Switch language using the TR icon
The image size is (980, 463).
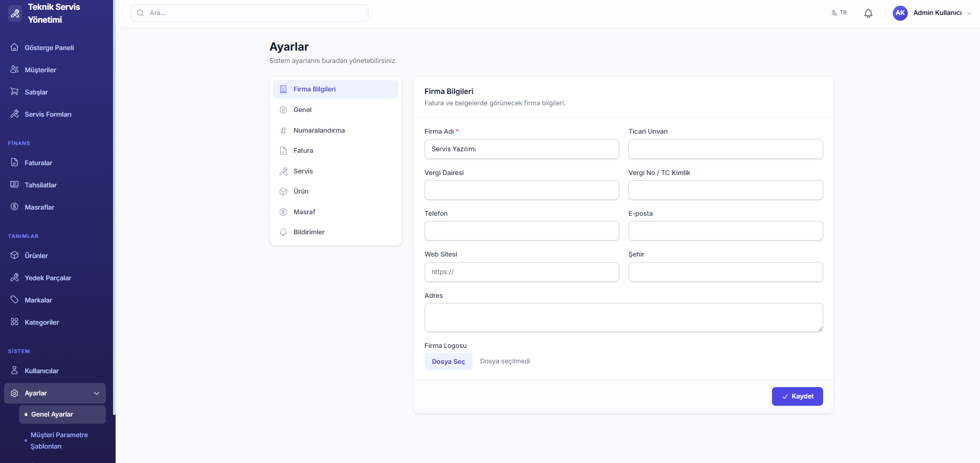pyautogui.click(x=839, y=13)
